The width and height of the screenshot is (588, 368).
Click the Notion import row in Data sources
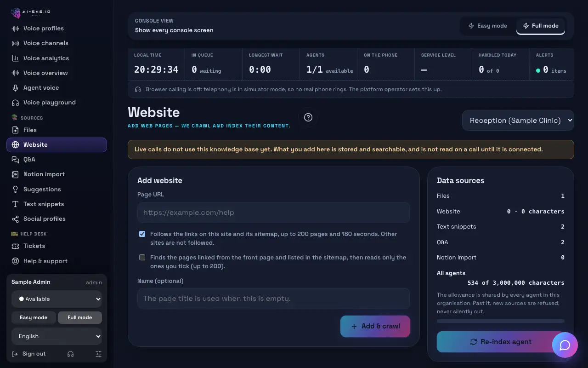[x=501, y=258]
